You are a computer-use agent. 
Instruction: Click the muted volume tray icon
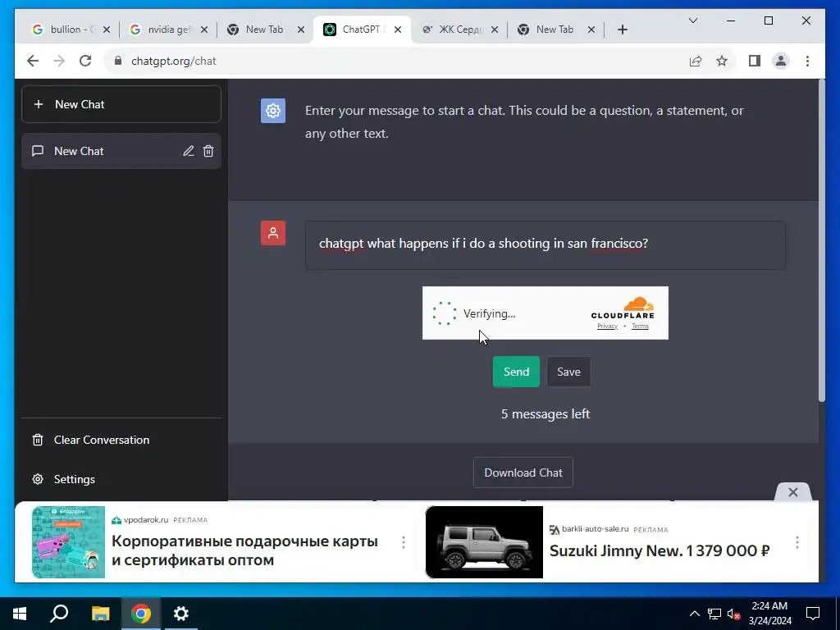734,614
